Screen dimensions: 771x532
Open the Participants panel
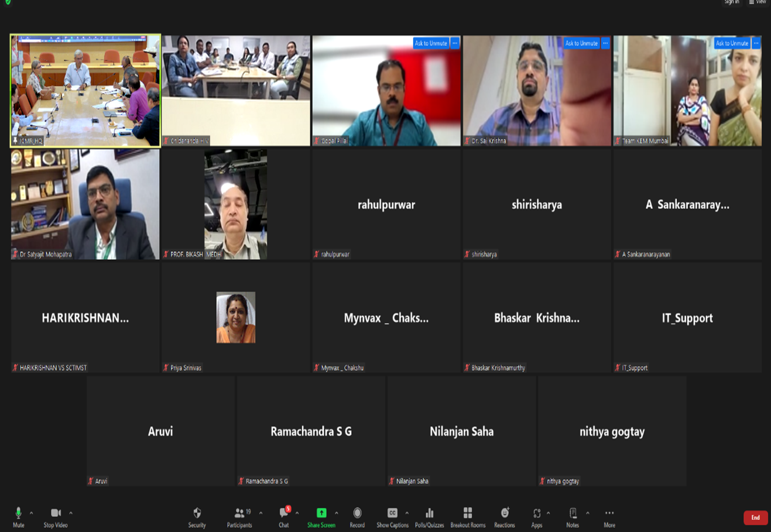(239, 517)
